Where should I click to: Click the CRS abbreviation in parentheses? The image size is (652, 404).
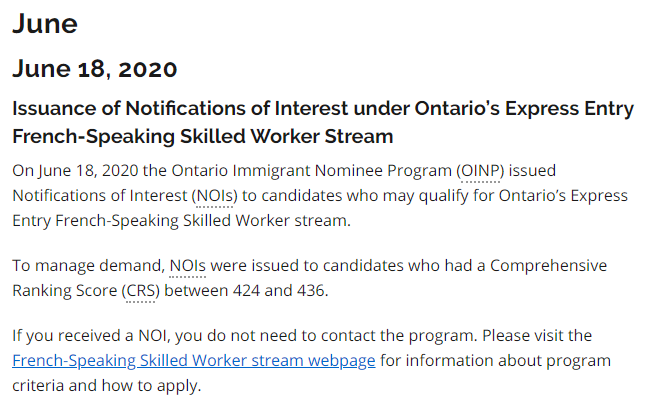tap(140, 290)
